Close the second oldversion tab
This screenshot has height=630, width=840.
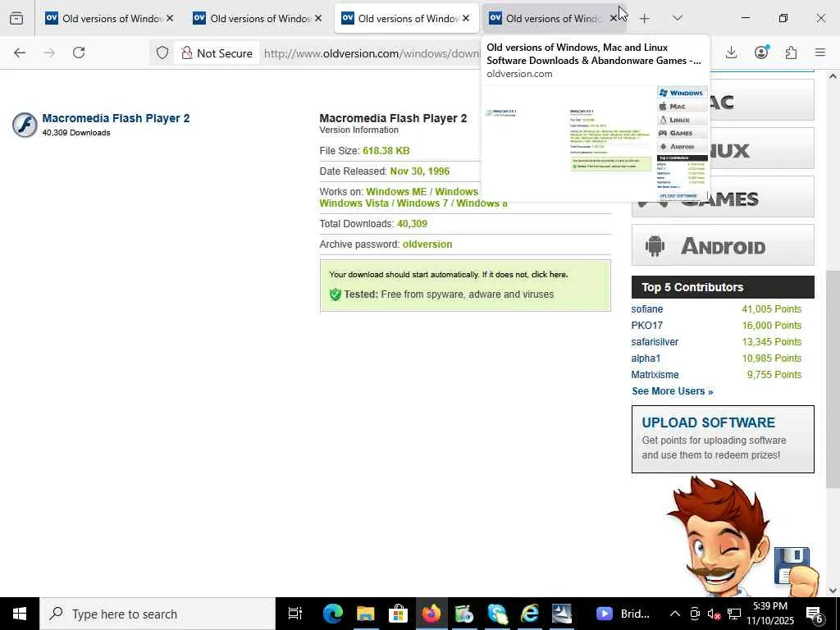click(x=318, y=18)
